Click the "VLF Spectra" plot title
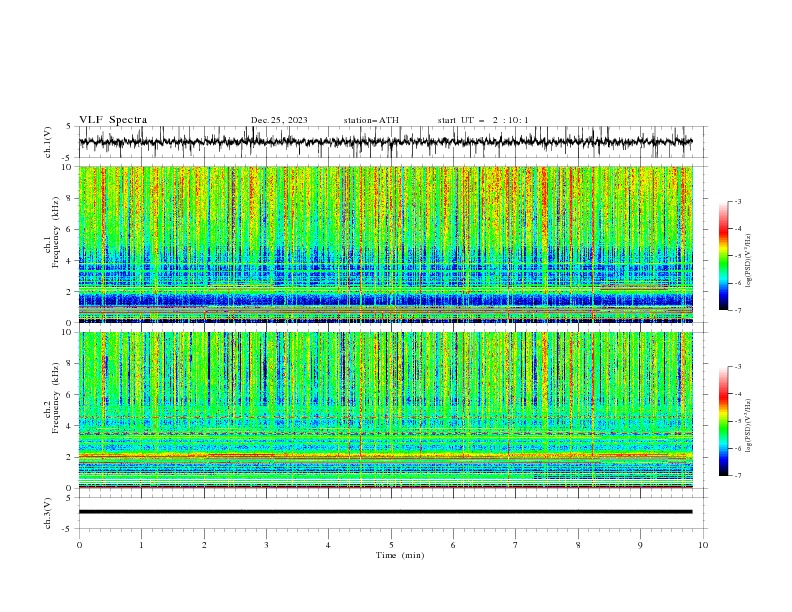The image size is (792, 612). (x=113, y=120)
